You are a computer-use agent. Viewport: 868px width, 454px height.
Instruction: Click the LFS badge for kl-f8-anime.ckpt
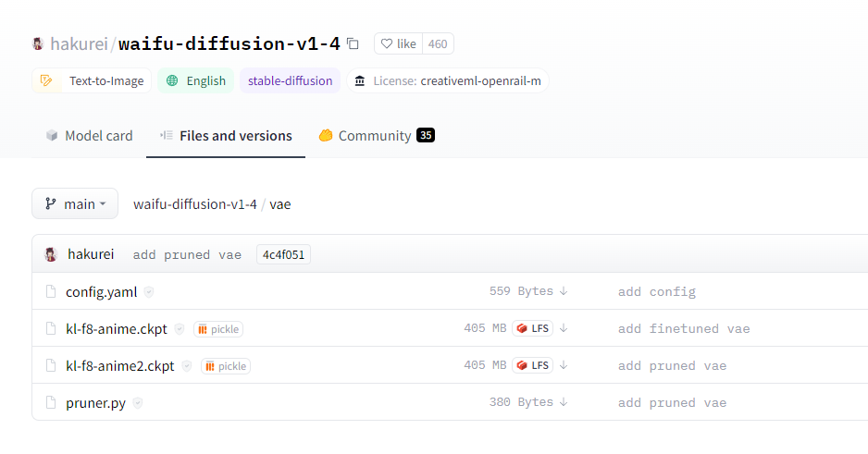tap(532, 328)
